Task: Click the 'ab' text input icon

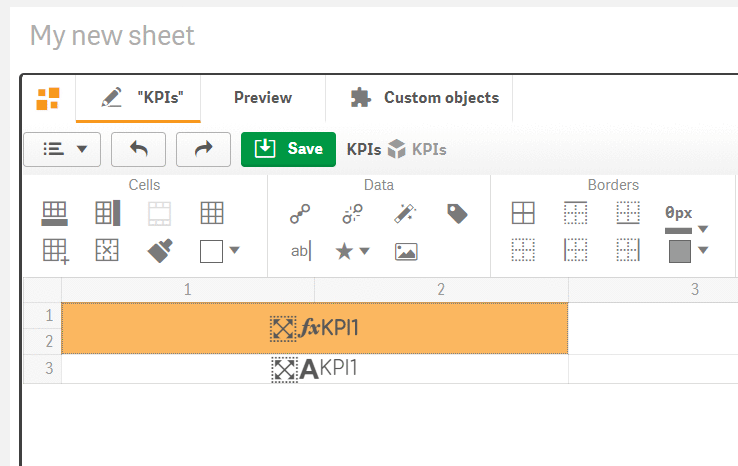Action: point(300,251)
